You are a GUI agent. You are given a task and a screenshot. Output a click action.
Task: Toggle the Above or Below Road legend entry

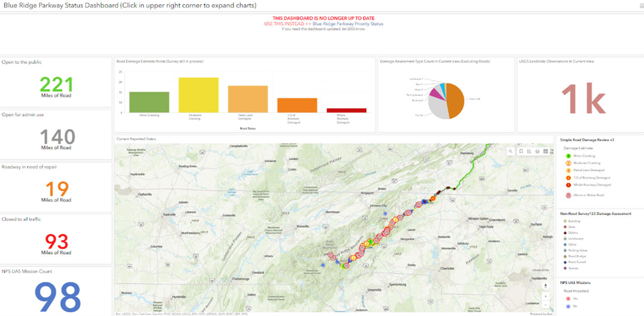point(568,195)
